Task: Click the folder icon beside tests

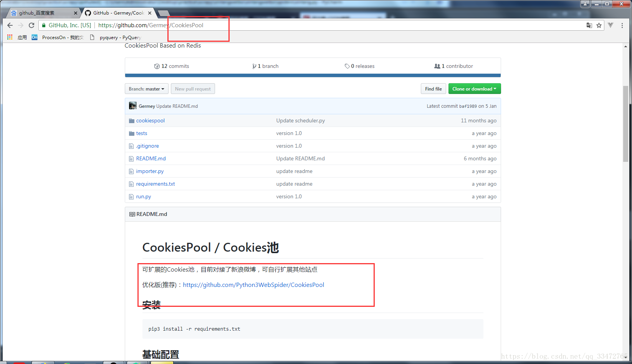Action: [x=132, y=133]
